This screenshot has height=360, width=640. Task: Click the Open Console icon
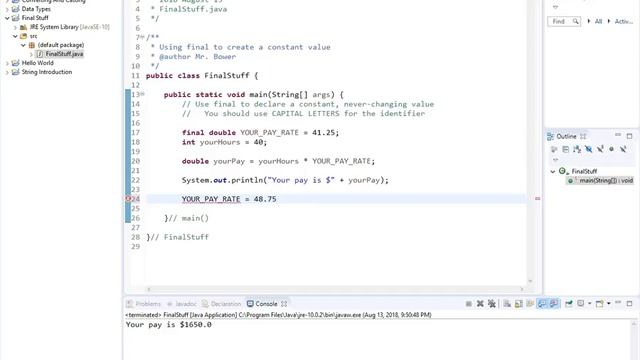tap(600, 304)
